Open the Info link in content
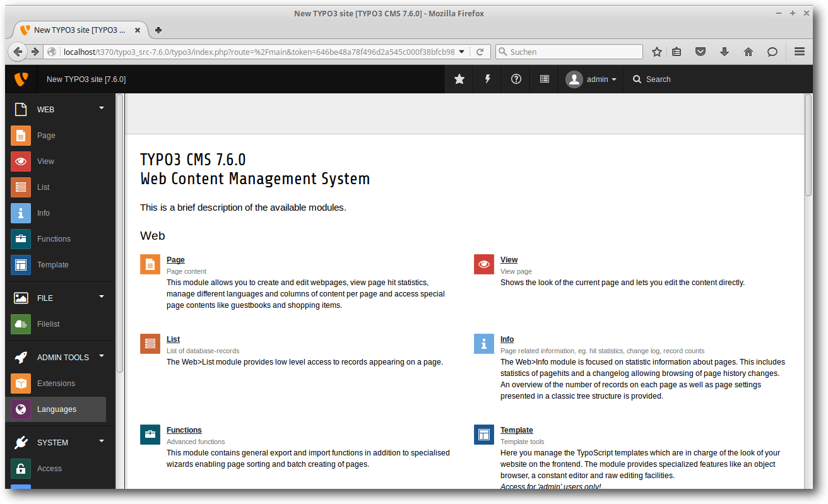The height and width of the screenshot is (504, 828). (x=507, y=339)
